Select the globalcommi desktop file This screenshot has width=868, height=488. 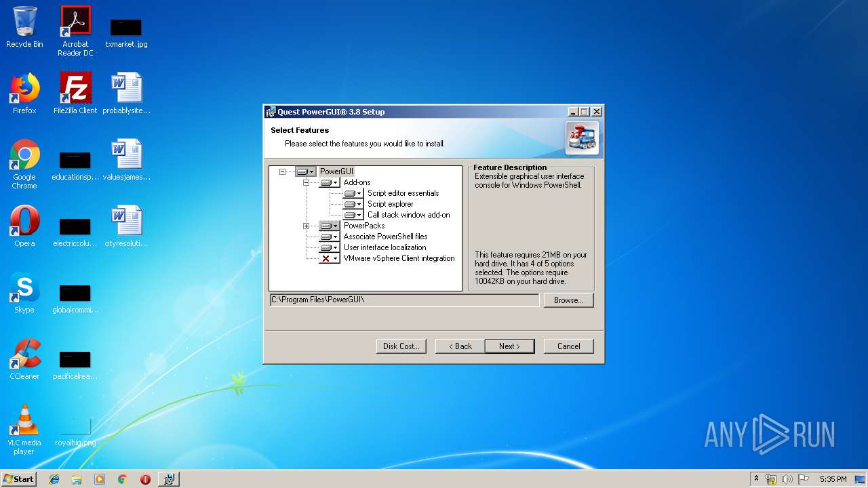(x=75, y=299)
